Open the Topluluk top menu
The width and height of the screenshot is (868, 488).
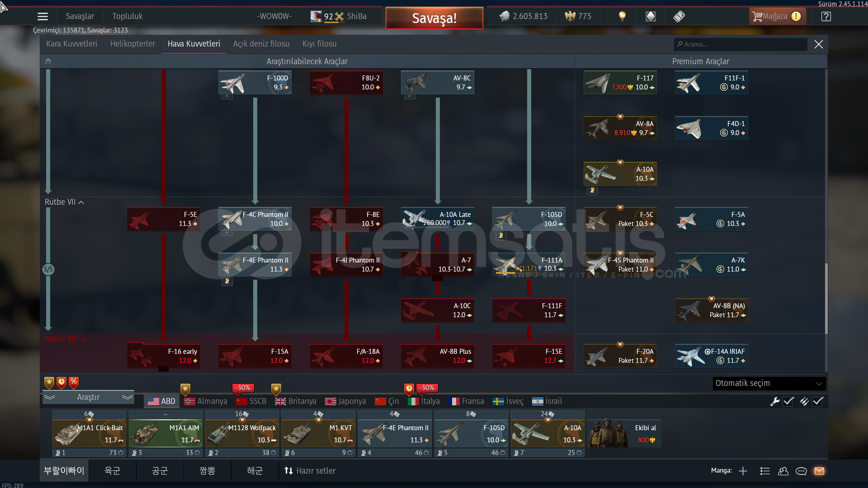point(127,16)
